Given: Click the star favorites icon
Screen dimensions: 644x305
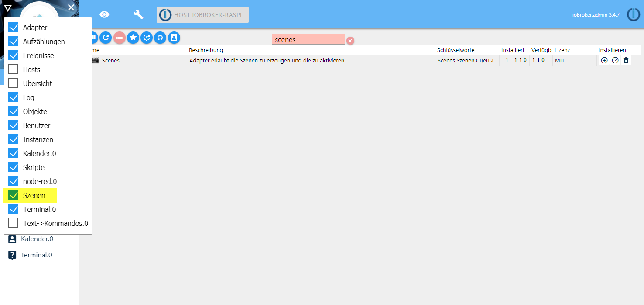Looking at the screenshot, I should click(x=133, y=38).
